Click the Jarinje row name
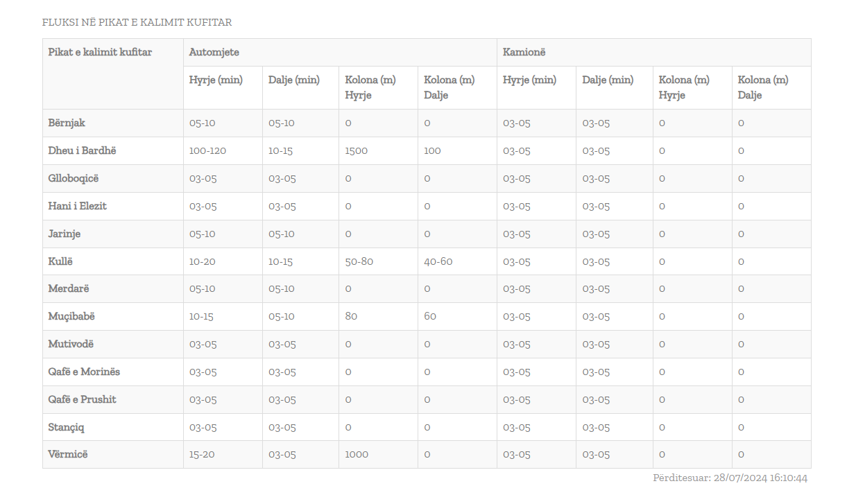The height and width of the screenshot is (504, 856). tap(65, 234)
